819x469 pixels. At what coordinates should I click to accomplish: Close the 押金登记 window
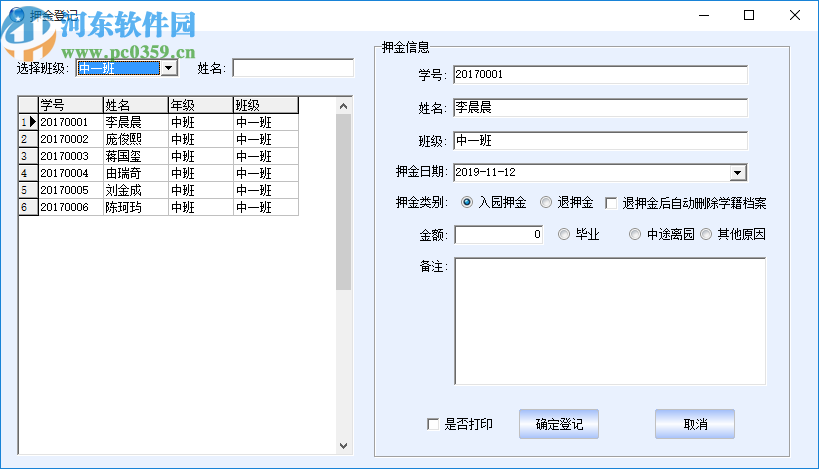coord(794,15)
